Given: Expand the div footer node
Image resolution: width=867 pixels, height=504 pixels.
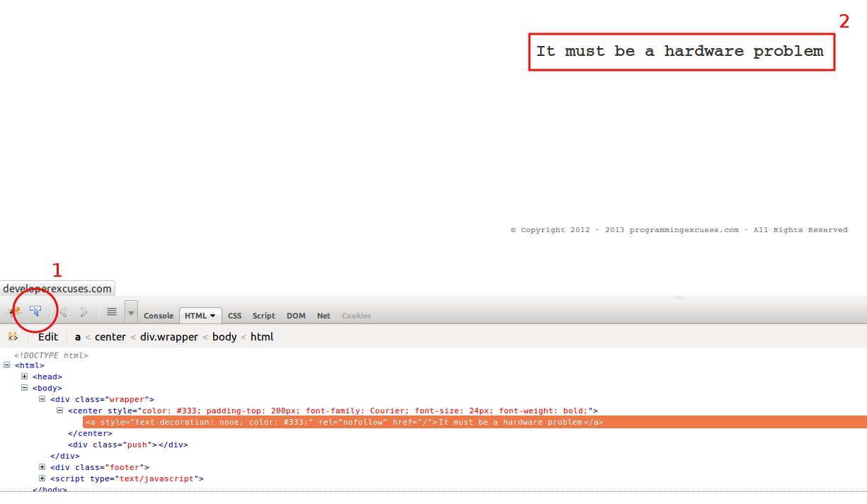Looking at the screenshot, I should coord(42,467).
